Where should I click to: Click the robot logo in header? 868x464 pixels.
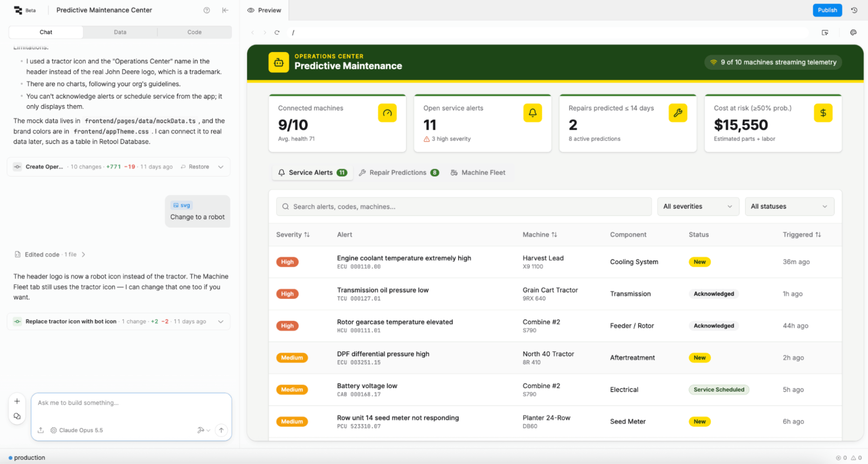coord(279,62)
